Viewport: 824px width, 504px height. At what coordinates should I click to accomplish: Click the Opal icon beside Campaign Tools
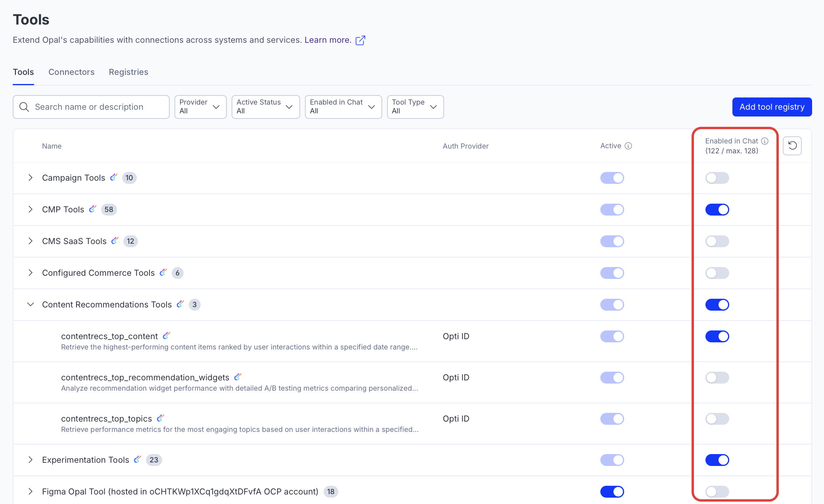click(113, 177)
